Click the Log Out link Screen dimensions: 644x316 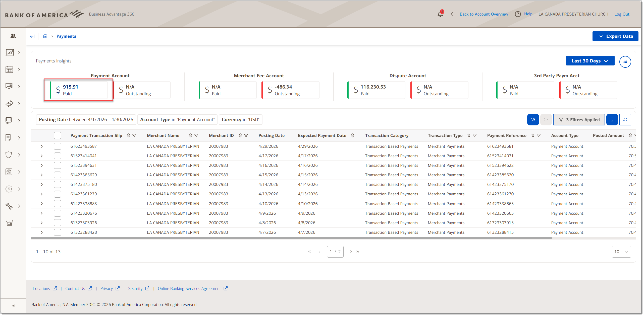coord(622,14)
